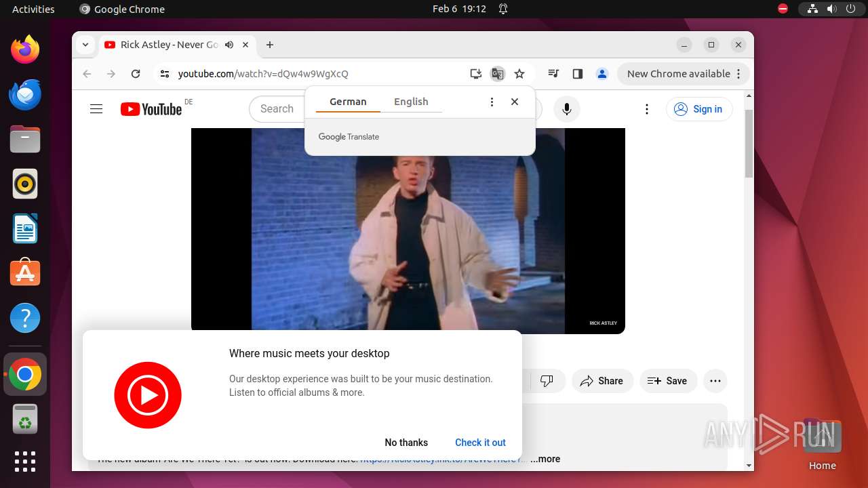This screenshot has width=868, height=488.
Task: Save the video to a playlist
Action: (x=667, y=381)
